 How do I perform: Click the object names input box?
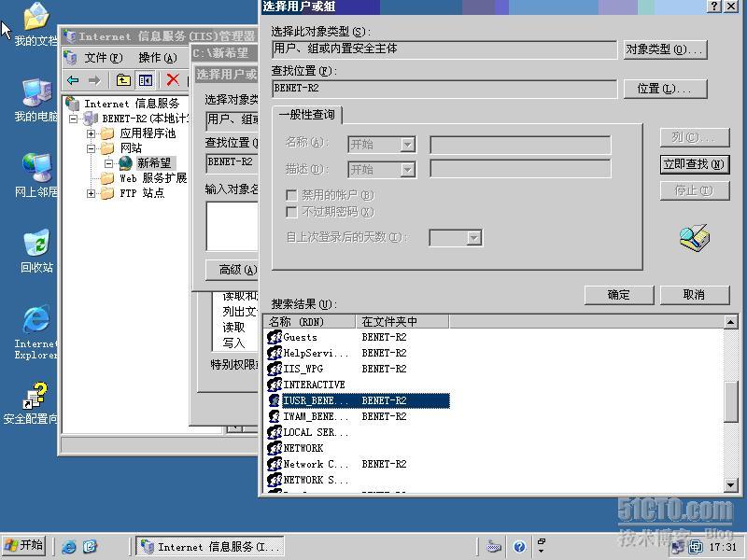click(x=232, y=226)
